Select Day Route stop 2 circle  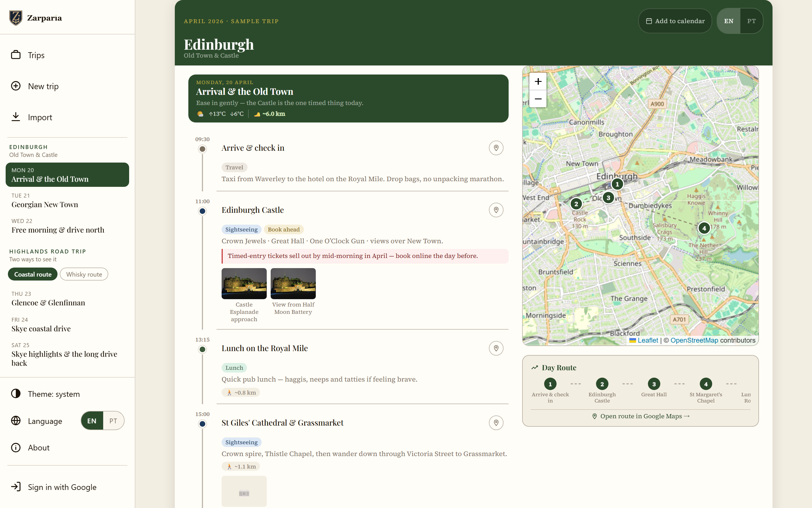602,384
